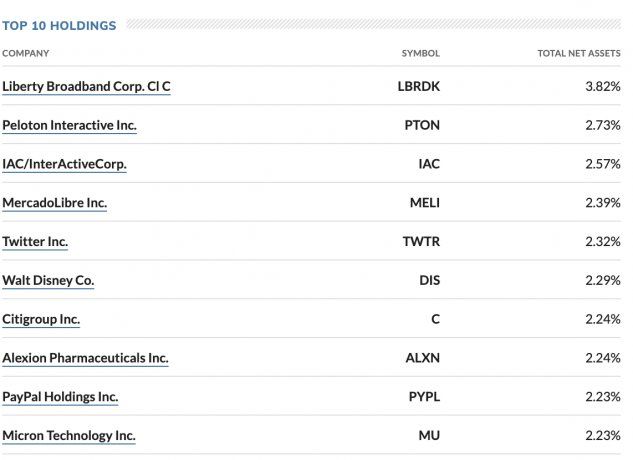Select the Alexion Pharmaceuticals Inc. link

tap(85, 358)
